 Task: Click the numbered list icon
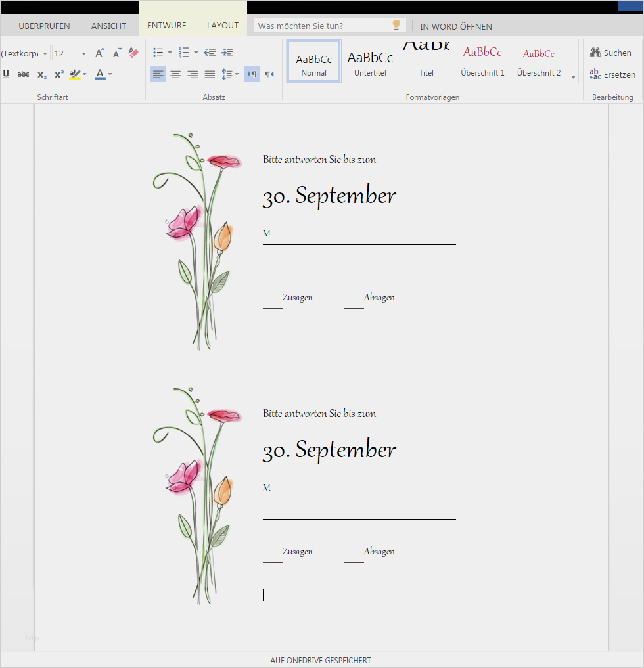[184, 53]
